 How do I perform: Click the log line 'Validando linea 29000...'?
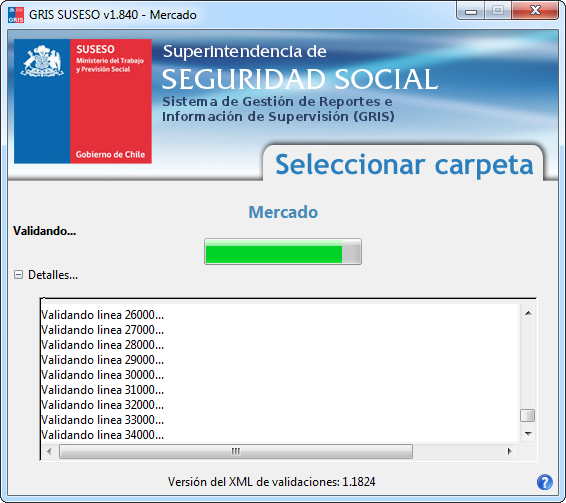coord(103,360)
